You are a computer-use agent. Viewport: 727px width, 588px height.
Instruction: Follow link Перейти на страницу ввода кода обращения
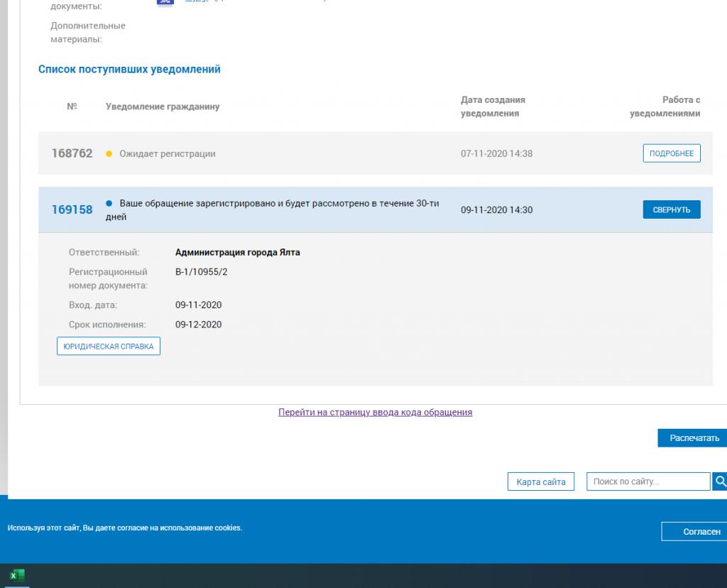coord(375,412)
